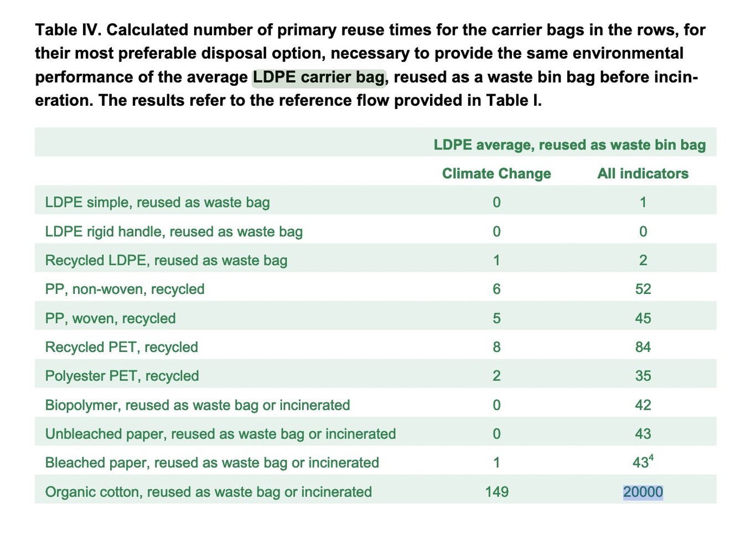756x538 pixels.
Task: Click footnote superscript 4 beside 43
Action: tap(651, 457)
